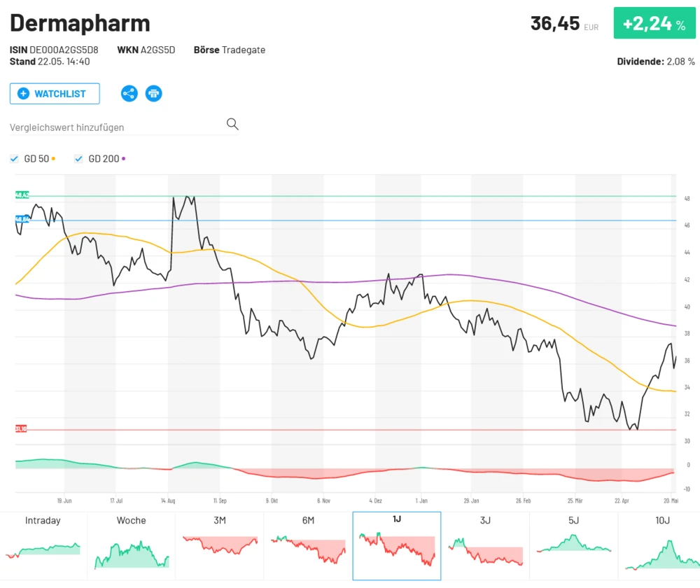
Task: Disable the GD 200 indicator checkbox
Action: tap(78, 158)
